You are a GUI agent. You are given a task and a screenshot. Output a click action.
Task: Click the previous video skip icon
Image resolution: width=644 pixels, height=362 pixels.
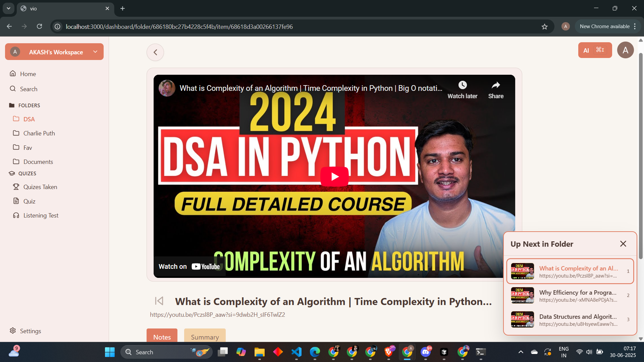[159, 301]
